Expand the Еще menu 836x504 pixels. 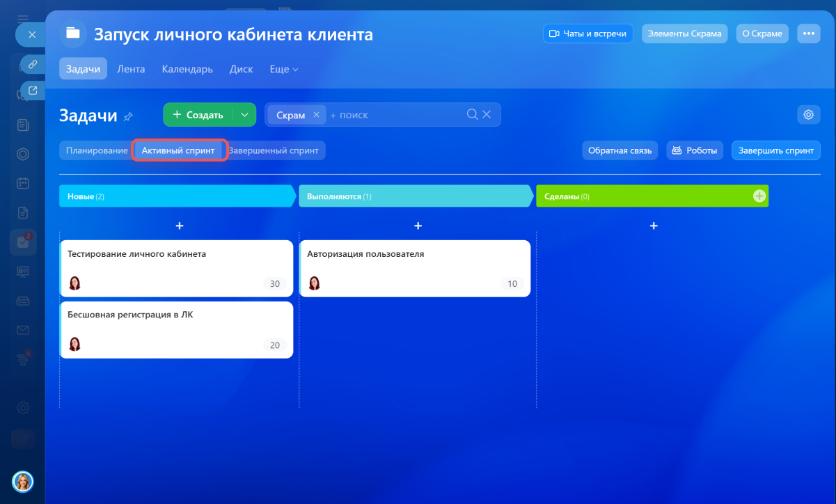(x=284, y=69)
